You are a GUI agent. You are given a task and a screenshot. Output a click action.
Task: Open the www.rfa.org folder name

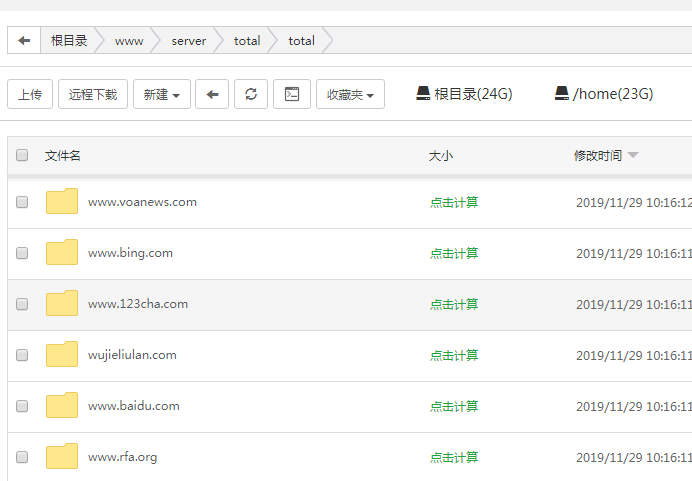[122, 457]
